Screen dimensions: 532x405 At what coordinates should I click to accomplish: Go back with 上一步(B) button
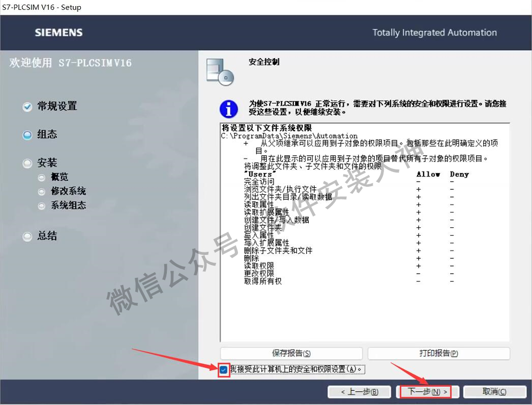(x=359, y=392)
